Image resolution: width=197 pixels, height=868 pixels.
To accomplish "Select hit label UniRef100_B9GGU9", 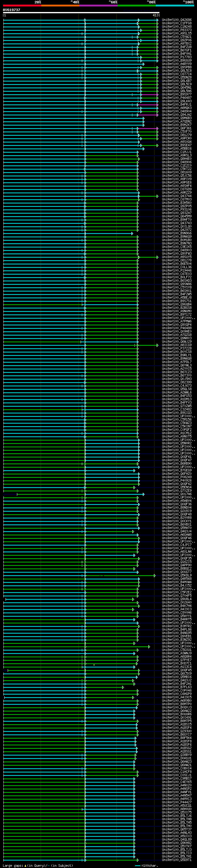I will (177, 61).
